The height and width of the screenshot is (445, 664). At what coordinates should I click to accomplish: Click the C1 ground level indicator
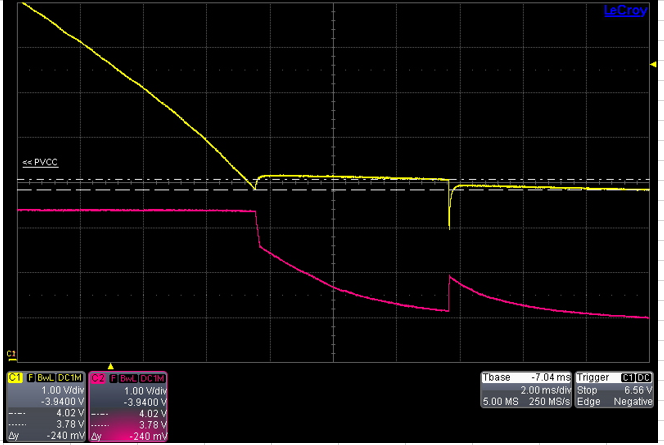click(x=11, y=355)
